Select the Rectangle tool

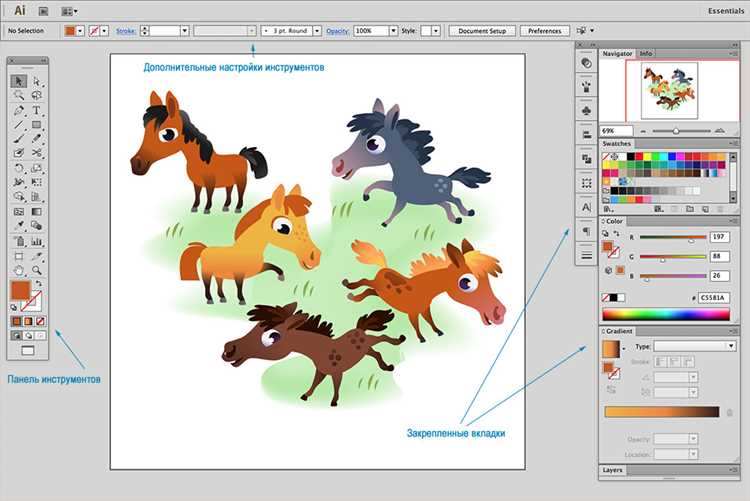coord(36,125)
